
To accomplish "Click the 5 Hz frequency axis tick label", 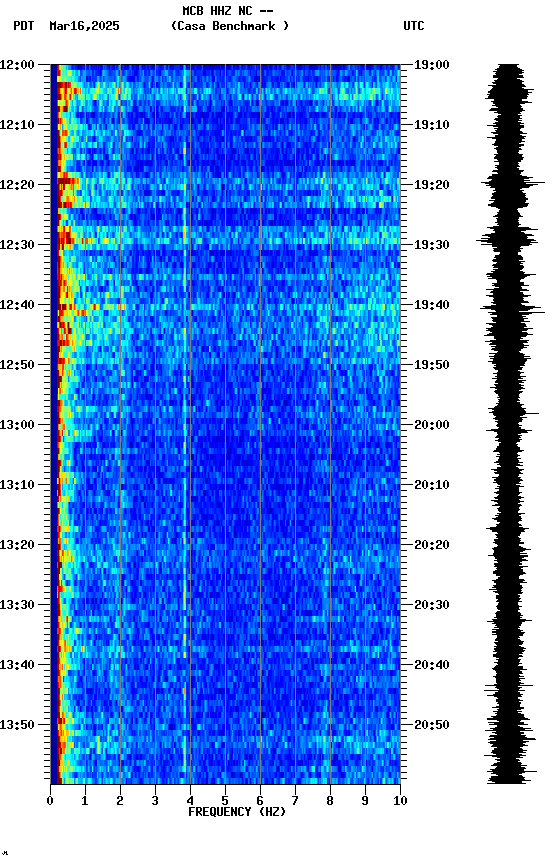I will click(225, 801).
